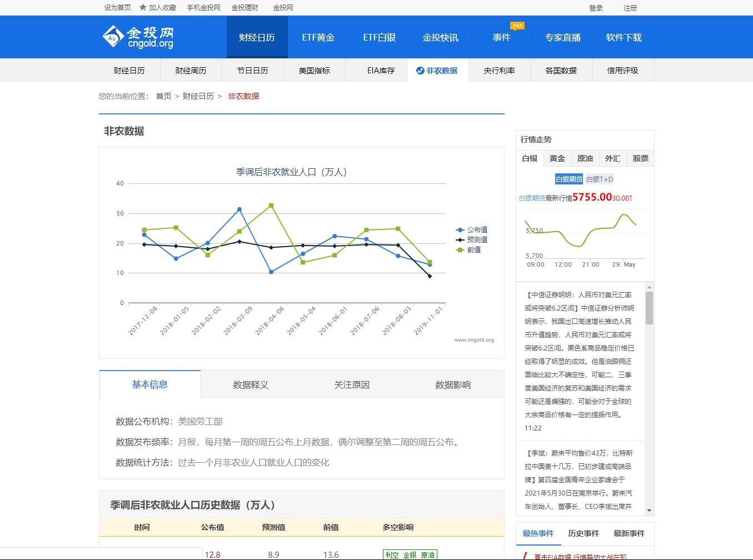This screenshot has height=560, width=753.
Task: Click the 金投网 cngold.org site logo
Action: [138, 37]
